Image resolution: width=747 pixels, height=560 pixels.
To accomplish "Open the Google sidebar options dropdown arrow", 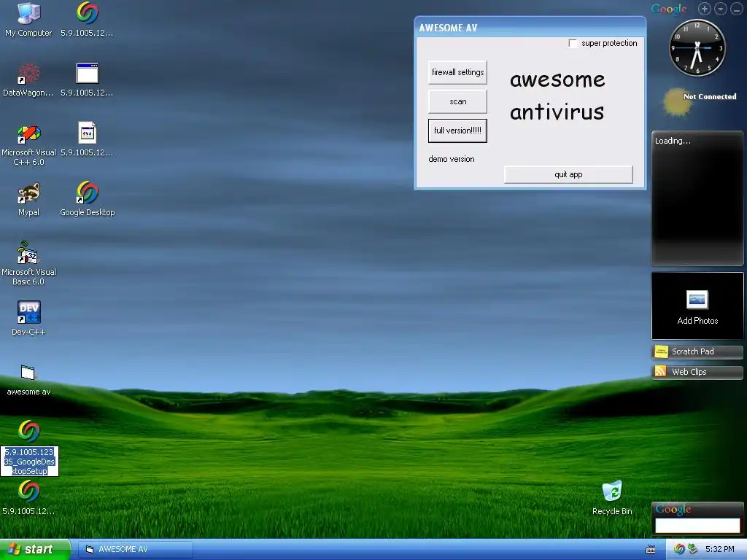I will click(x=720, y=9).
